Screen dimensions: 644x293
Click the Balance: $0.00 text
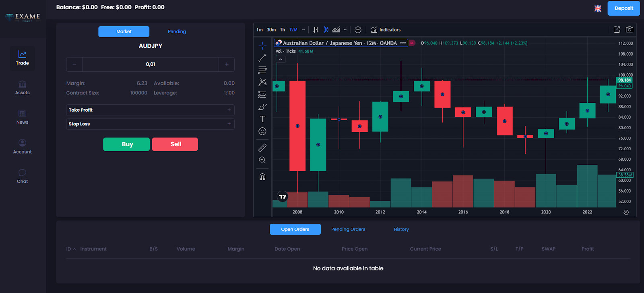pyautogui.click(x=77, y=7)
